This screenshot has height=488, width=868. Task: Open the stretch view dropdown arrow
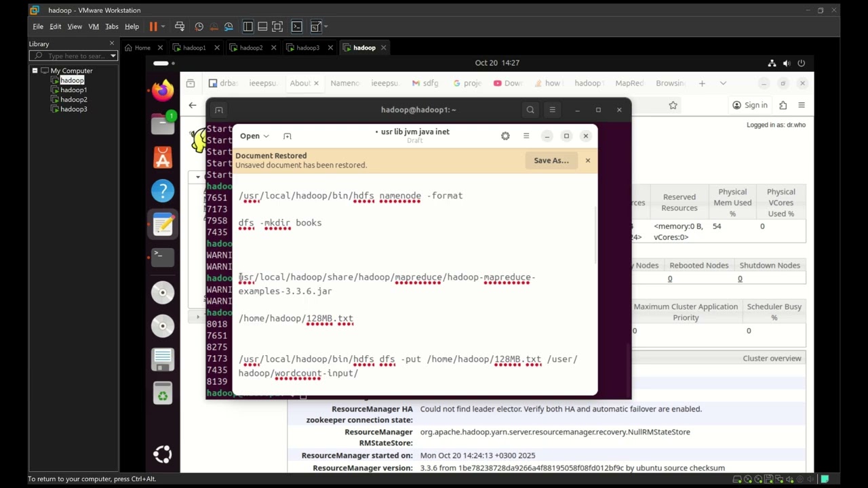325,26
